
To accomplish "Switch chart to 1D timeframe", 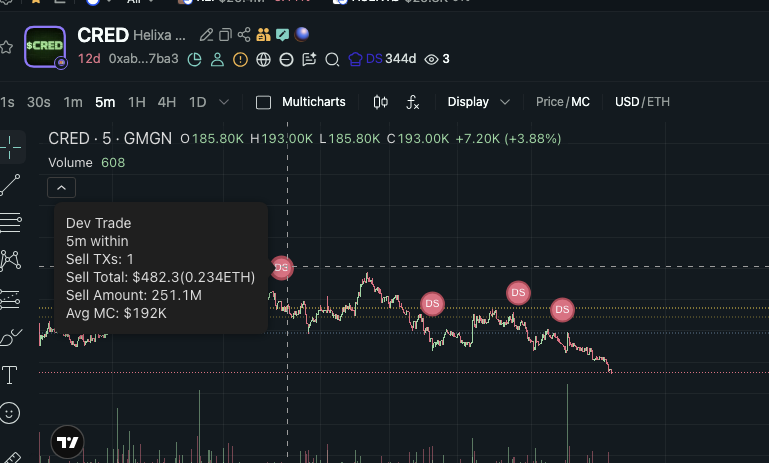I will pyautogui.click(x=198, y=102).
